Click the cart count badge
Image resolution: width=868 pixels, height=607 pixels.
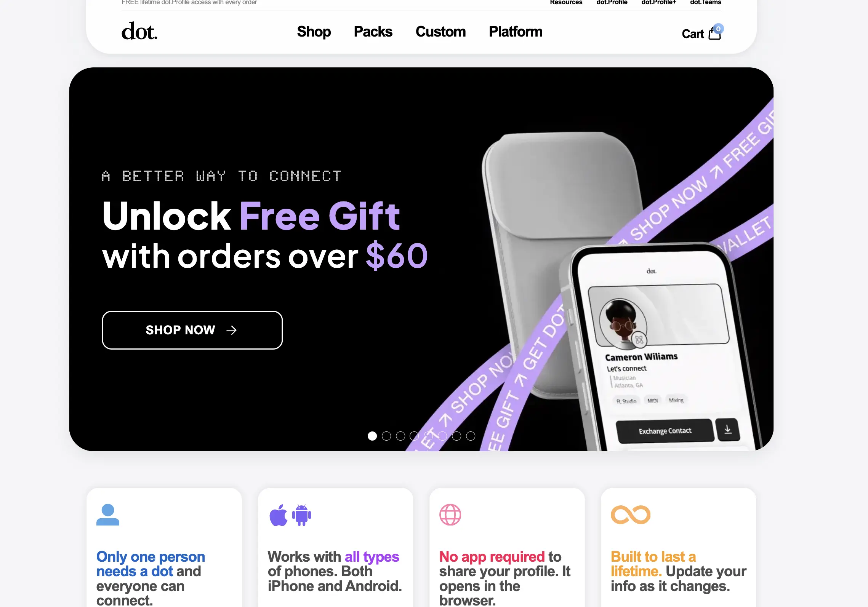(x=718, y=29)
